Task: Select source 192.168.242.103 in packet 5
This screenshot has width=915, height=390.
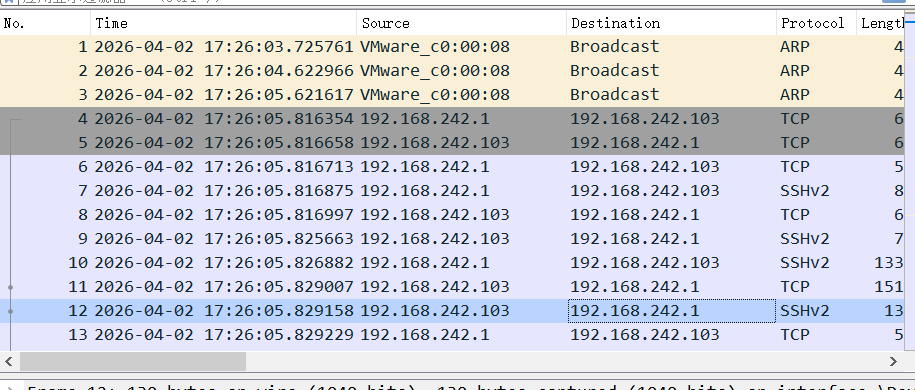Action: click(435, 143)
